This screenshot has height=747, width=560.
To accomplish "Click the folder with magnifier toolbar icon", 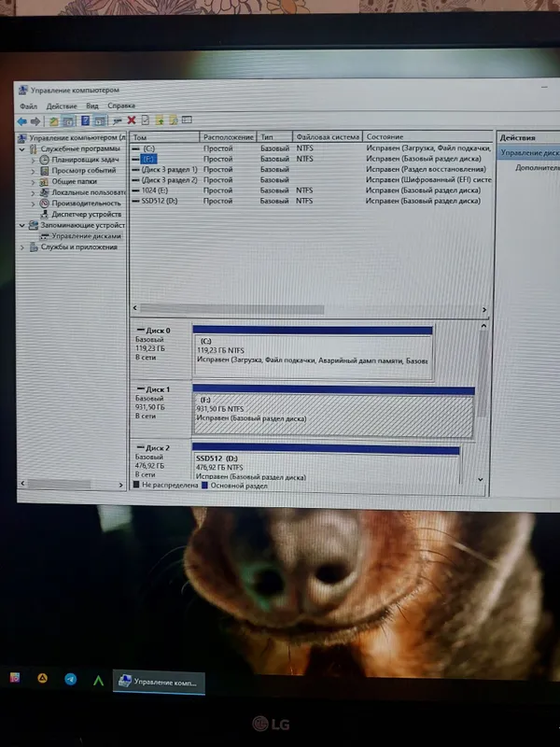I will click(x=174, y=120).
